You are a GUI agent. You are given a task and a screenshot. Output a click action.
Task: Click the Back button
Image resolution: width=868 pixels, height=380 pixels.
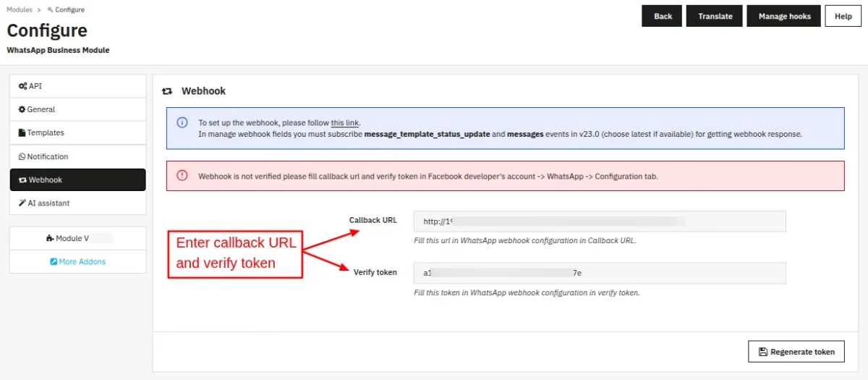tap(663, 16)
